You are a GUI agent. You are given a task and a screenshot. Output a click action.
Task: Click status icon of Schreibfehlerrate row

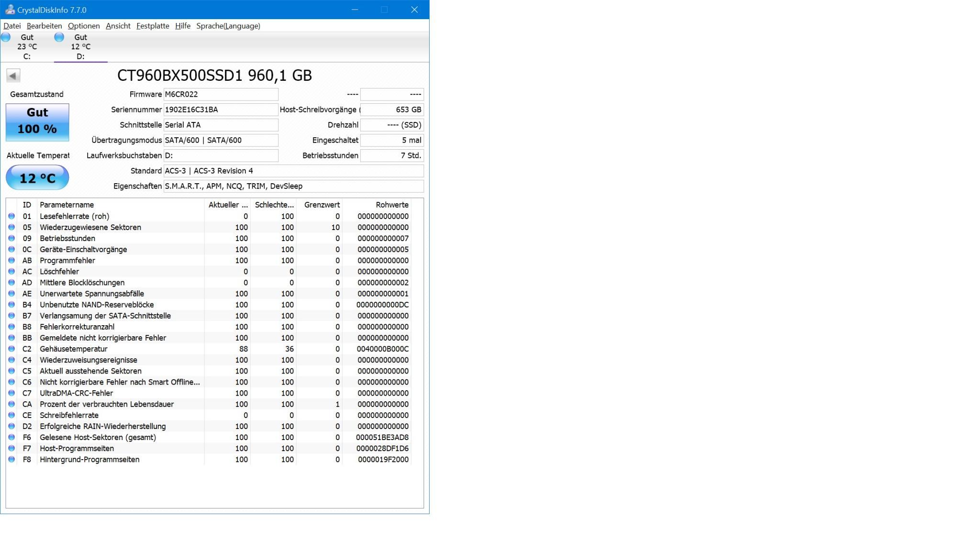coord(11,415)
